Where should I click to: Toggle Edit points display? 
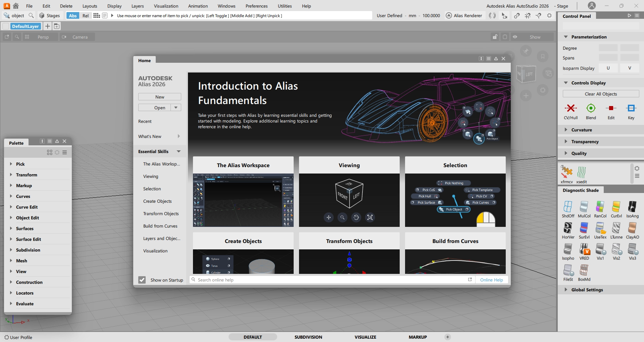[x=611, y=108]
